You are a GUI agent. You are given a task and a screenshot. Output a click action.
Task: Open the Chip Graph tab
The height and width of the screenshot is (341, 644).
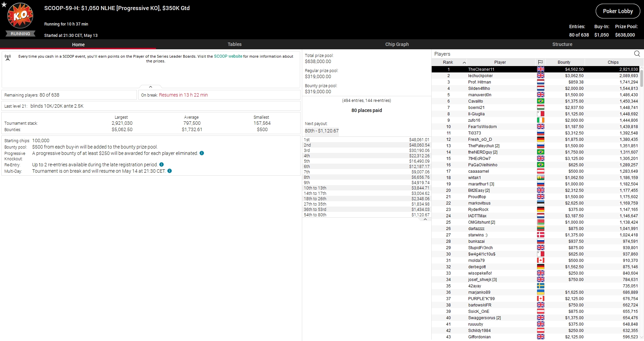click(397, 44)
